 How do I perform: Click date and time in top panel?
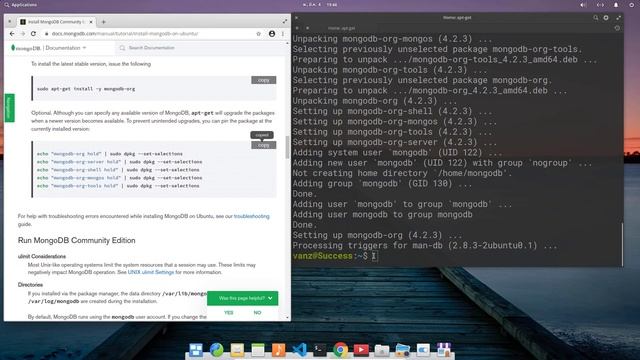click(x=320, y=5)
